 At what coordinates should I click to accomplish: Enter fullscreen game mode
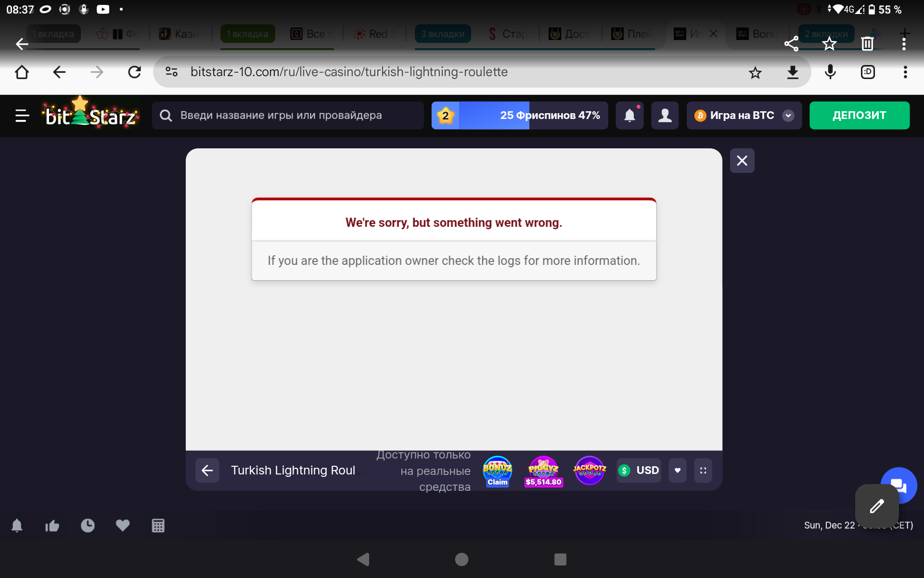point(703,471)
